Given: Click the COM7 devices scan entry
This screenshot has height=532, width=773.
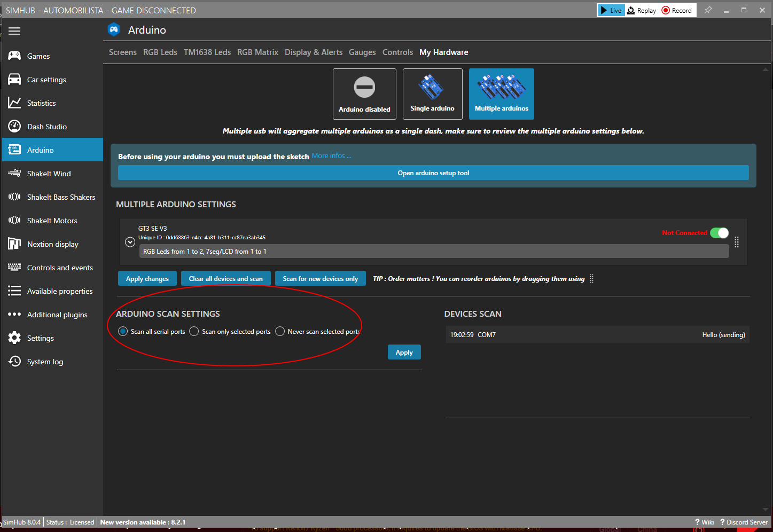Looking at the screenshot, I should click(597, 335).
